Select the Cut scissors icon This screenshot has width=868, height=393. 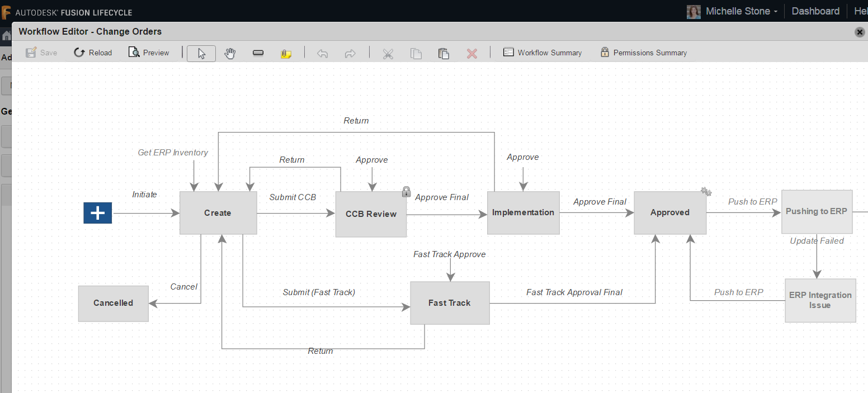(388, 53)
